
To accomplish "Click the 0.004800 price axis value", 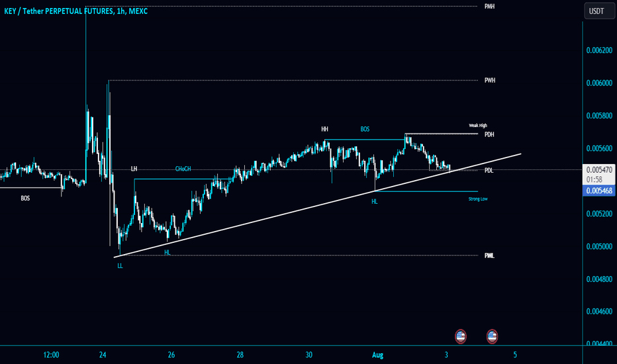I will (599, 279).
